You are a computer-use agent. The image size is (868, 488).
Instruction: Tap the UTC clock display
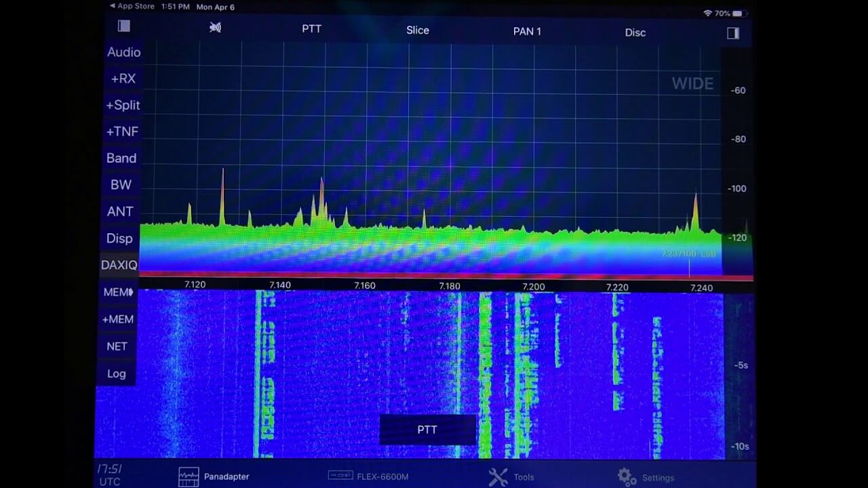(108, 476)
